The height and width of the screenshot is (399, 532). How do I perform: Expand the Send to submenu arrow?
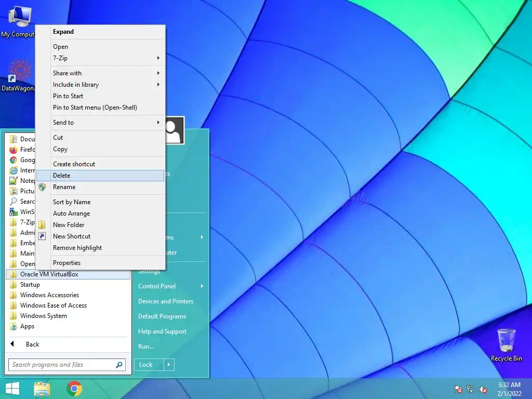click(x=158, y=123)
